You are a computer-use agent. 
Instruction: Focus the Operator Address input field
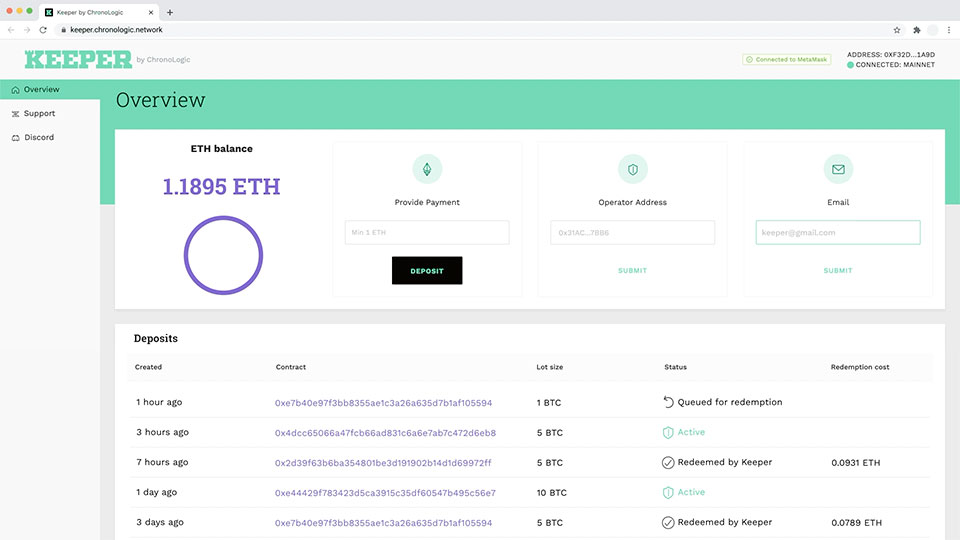tap(632, 233)
